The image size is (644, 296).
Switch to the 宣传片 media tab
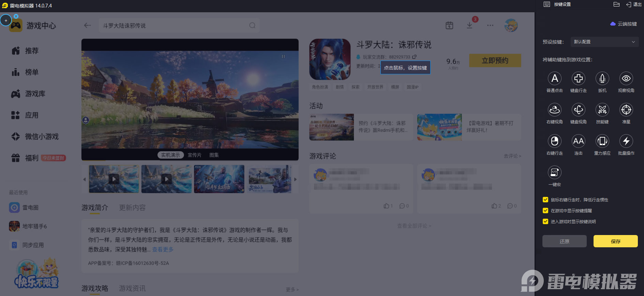pyautogui.click(x=194, y=155)
